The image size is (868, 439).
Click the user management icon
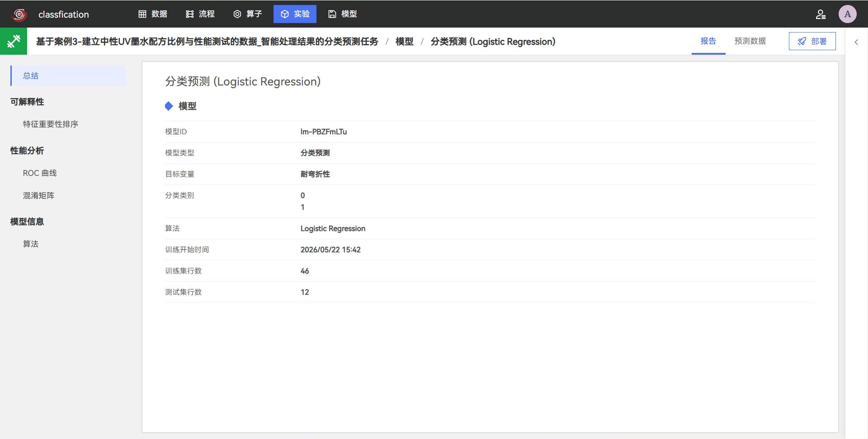coord(821,14)
